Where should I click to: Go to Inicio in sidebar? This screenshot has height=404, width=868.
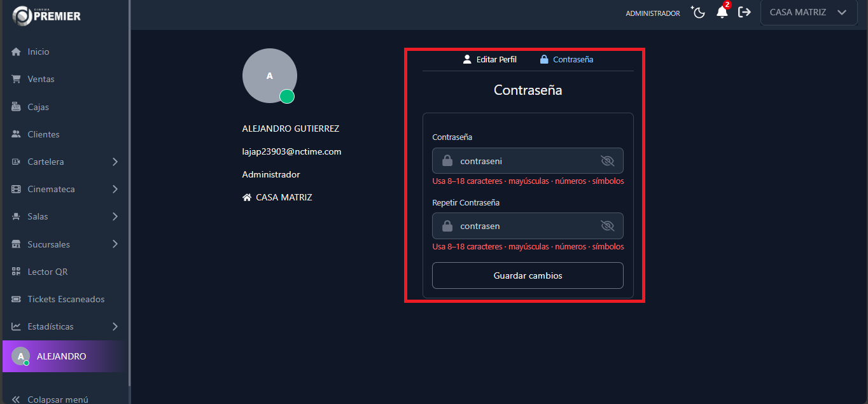(x=38, y=52)
